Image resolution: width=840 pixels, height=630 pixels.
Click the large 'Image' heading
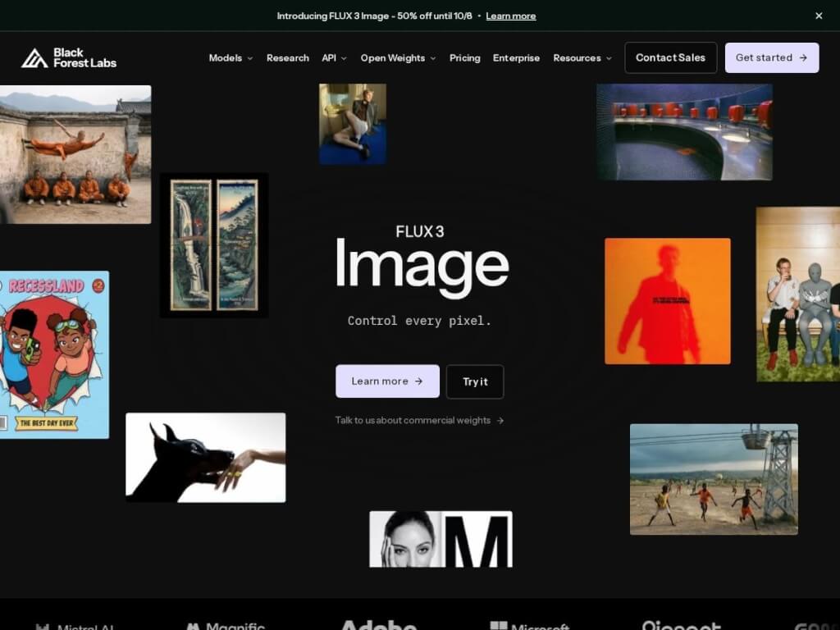pos(422,267)
